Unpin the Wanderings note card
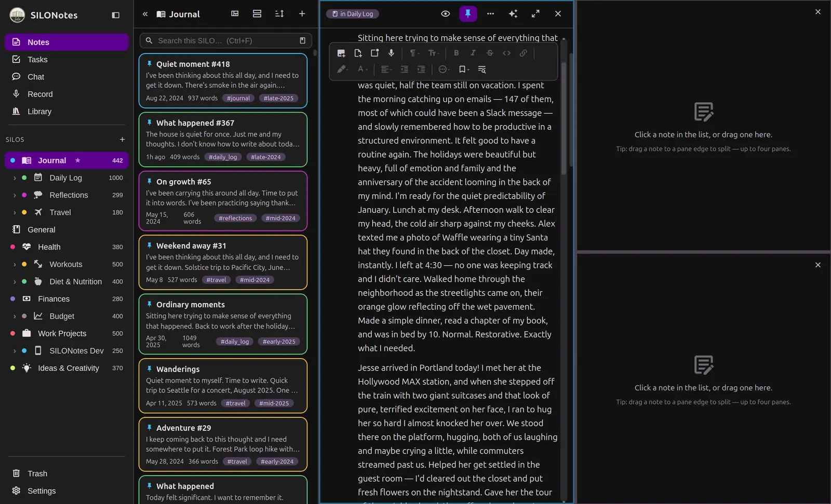 coord(149,369)
